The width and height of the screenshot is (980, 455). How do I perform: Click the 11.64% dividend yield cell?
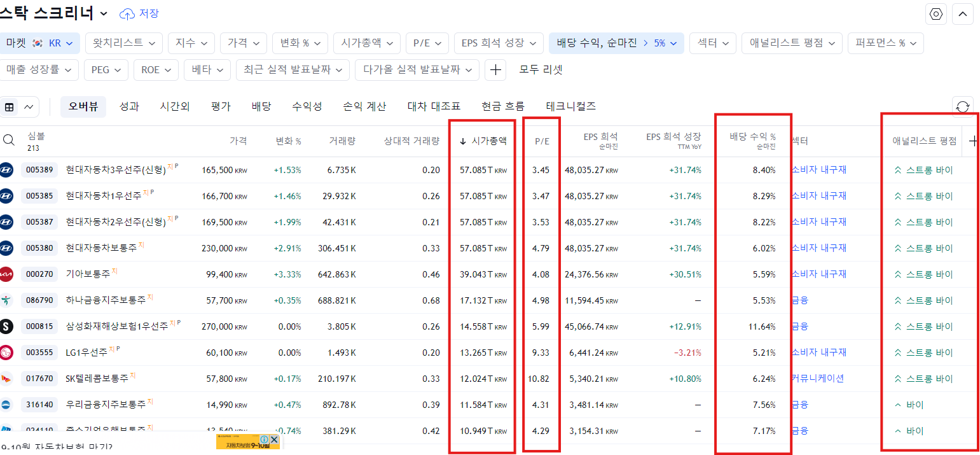pos(762,326)
